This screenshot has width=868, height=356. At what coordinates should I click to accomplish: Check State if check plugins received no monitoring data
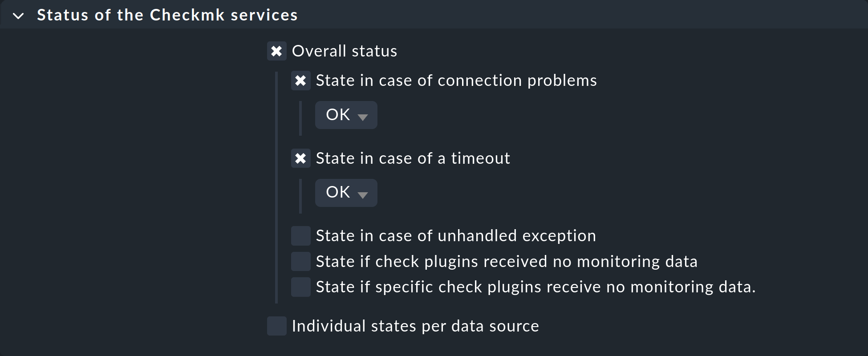tap(300, 262)
